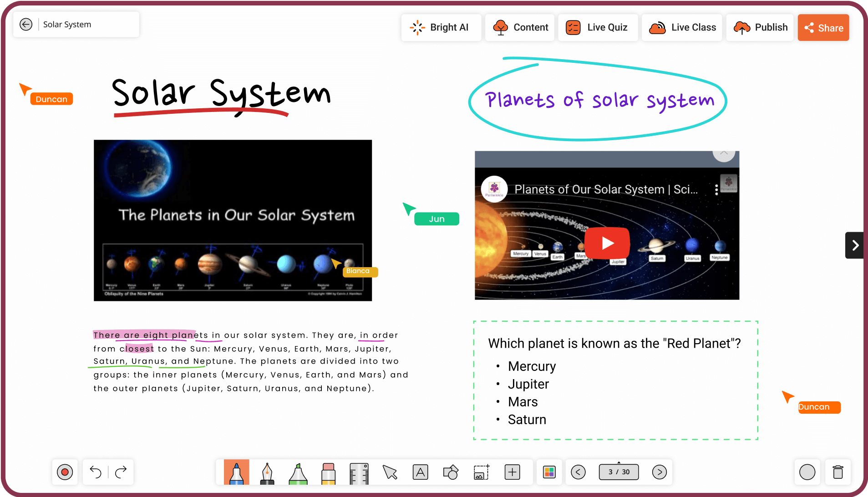868x497 pixels.
Task: Choose the green highlighter tool
Action: click(x=298, y=472)
